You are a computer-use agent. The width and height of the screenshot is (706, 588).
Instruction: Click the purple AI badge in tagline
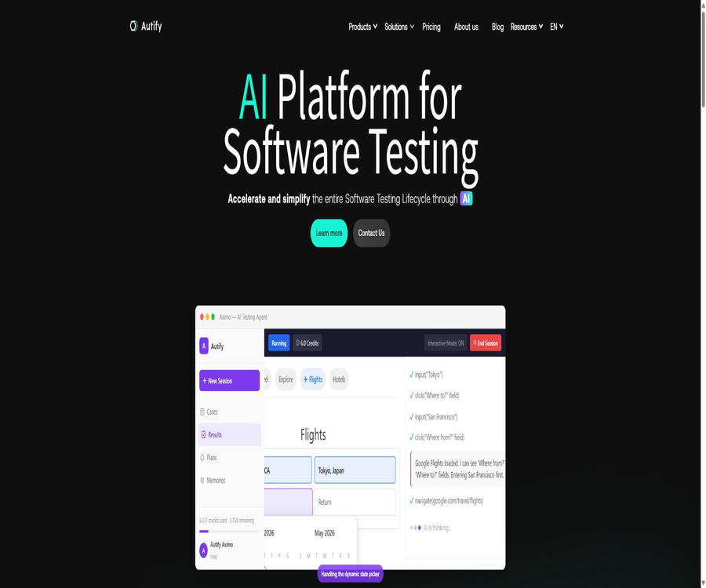(x=466, y=199)
